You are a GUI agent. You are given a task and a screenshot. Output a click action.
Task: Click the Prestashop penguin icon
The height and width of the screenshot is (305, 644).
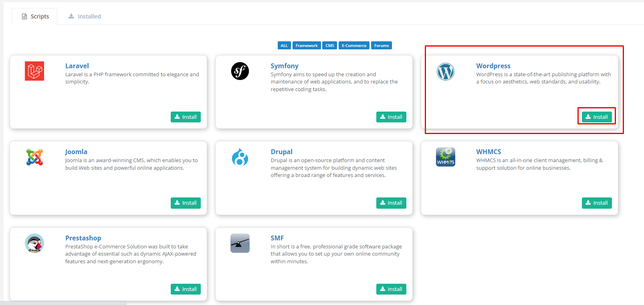[34, 243]
